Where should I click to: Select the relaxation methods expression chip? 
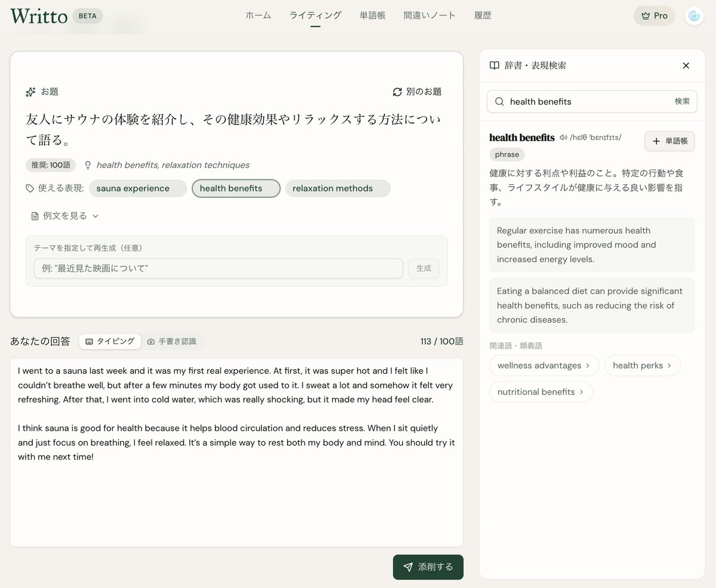click(338, 188)
